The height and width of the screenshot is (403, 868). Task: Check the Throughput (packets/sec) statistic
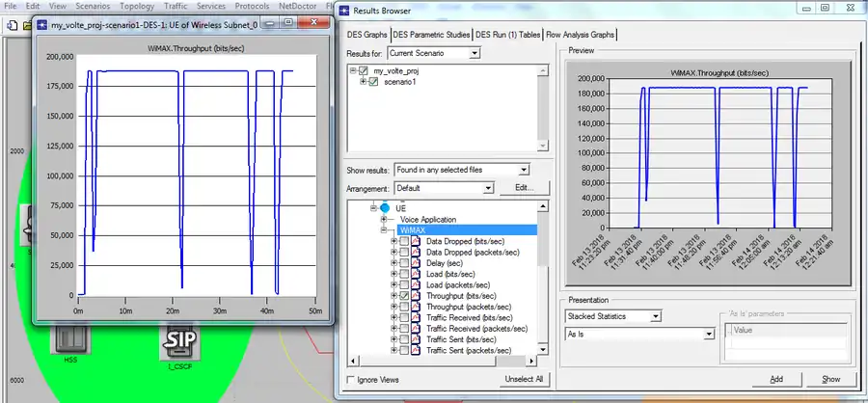point(404,307)
